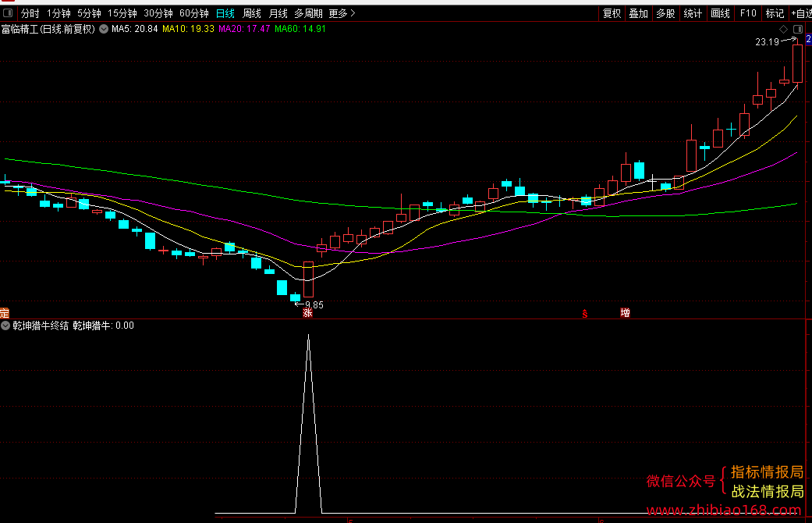Switch to 月线 monthly chart
Screen dimensions: 812x523
[278, 13]
